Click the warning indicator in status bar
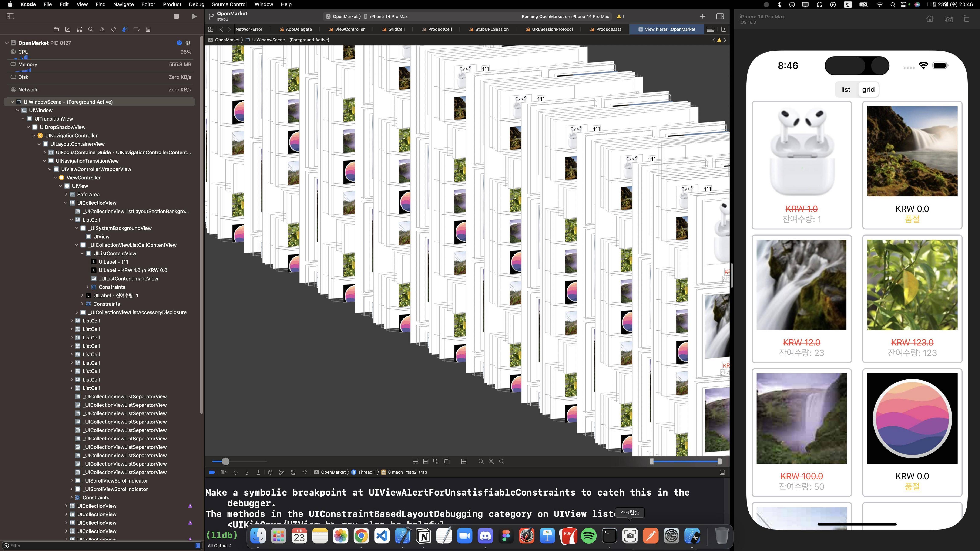980x551 pixels. coord(620,16)
